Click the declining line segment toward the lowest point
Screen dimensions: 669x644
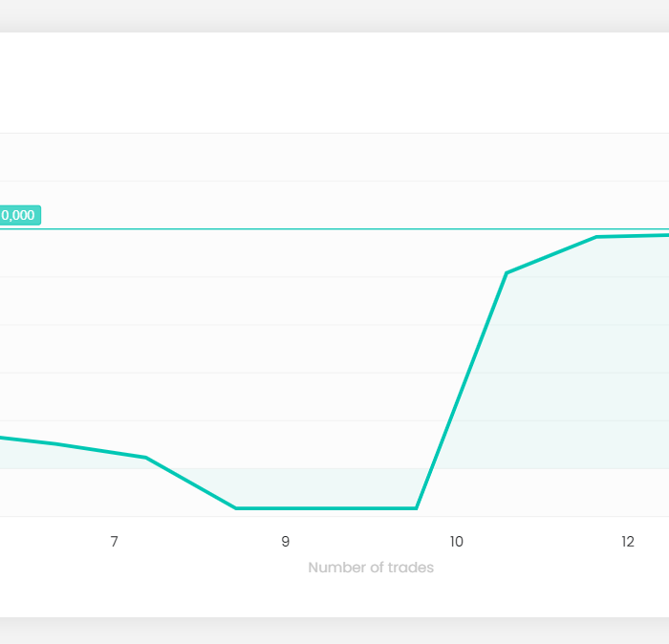[191, 483]
